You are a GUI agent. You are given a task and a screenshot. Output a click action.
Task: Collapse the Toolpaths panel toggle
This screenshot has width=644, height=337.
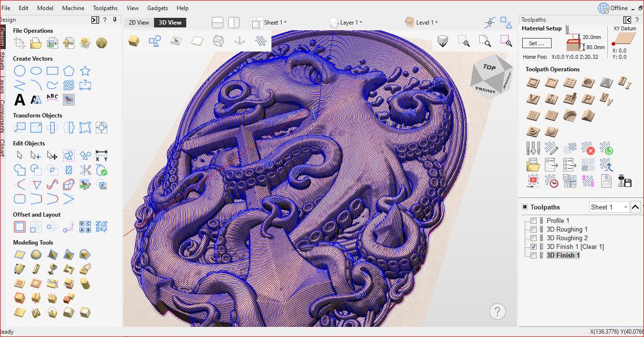pos(627,20)
